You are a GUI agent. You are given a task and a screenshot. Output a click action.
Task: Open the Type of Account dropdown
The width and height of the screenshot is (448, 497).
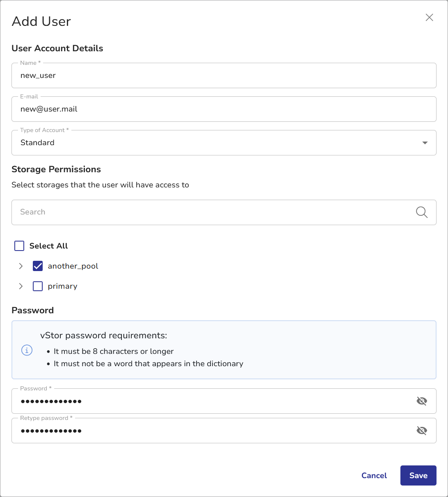pos(224,143)
